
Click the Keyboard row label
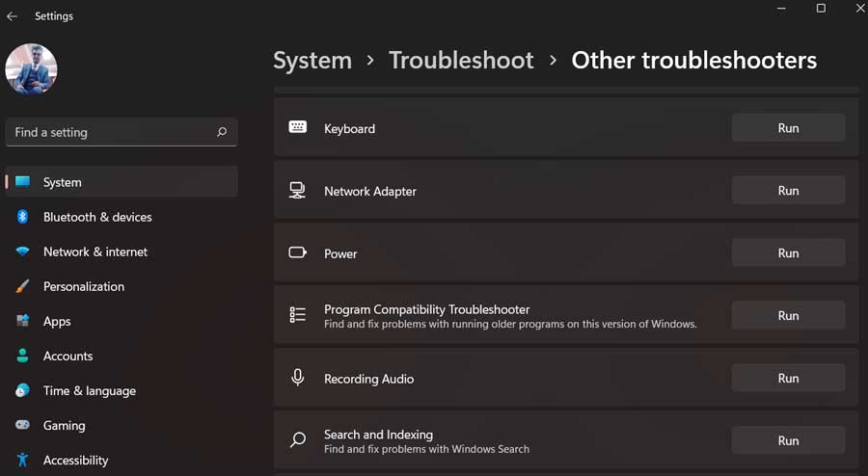point(349,129)
